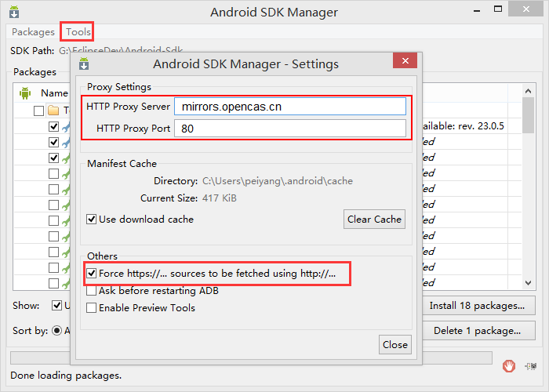Enable Preview Tools checkbox

point(92,308)
